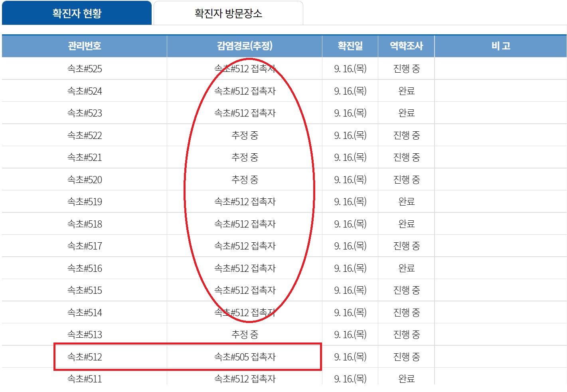Click 완료 status in 속초#519 row
The image size is (567, 392).
click(406, 202)
